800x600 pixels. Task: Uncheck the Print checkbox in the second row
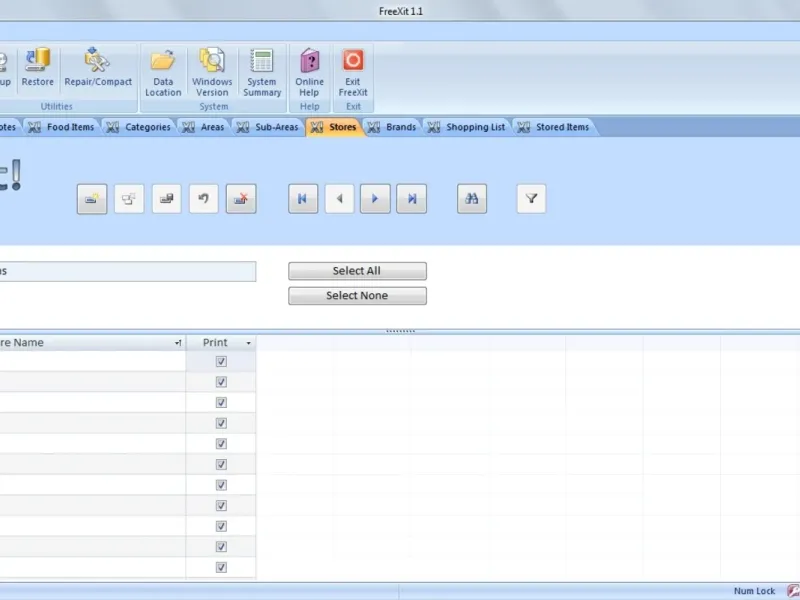221,382
